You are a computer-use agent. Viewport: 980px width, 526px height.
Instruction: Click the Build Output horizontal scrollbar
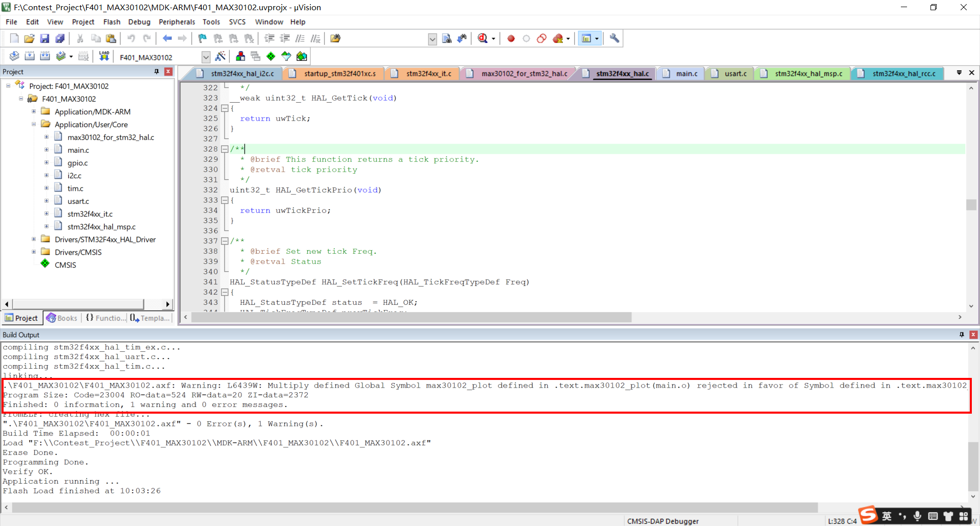click(x=415, y=508)
